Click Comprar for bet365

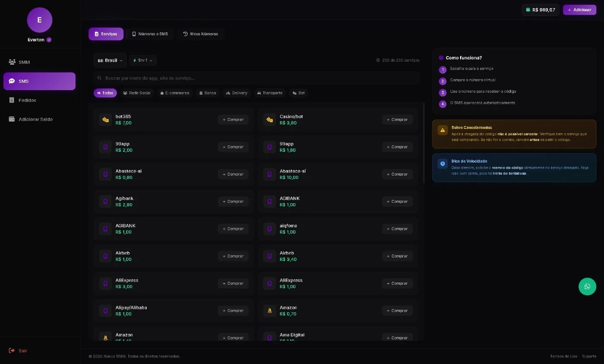pyautogui.click(x=233, y=119)
